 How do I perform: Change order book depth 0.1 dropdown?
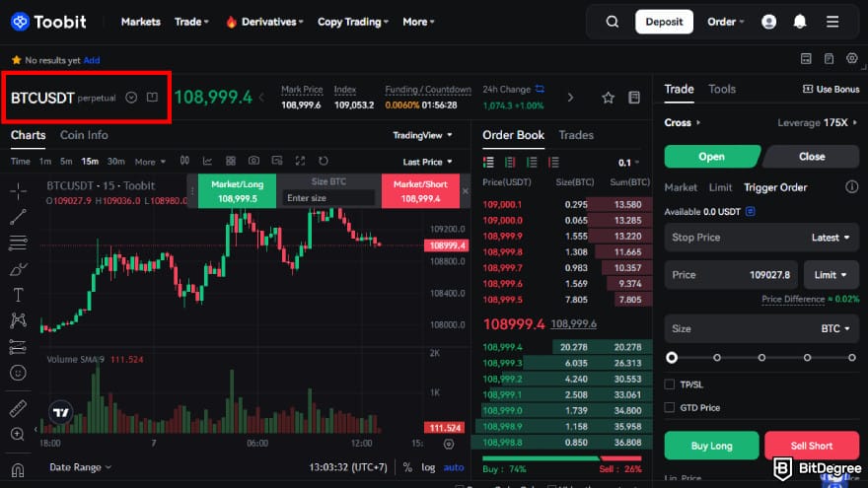(x=629, y=162)
